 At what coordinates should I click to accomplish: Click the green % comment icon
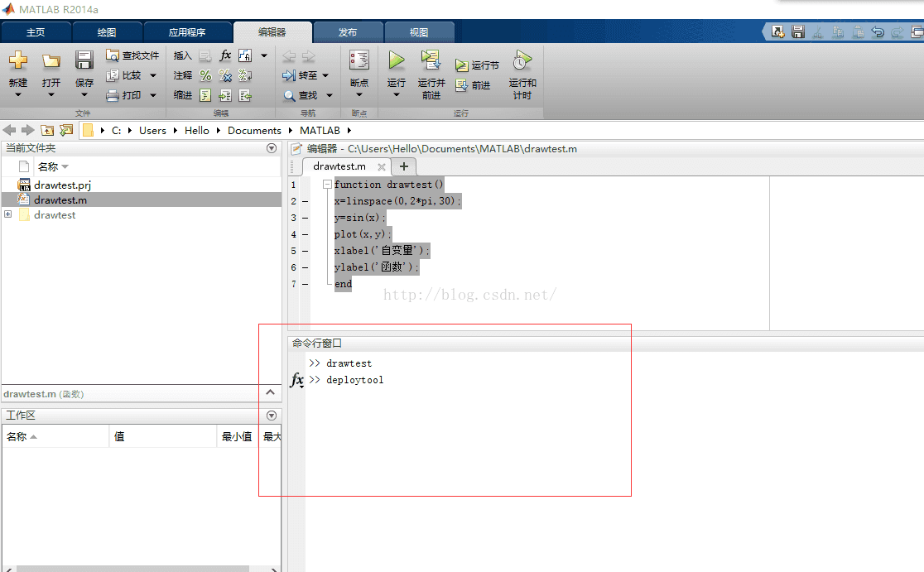[x=205, y=75]
